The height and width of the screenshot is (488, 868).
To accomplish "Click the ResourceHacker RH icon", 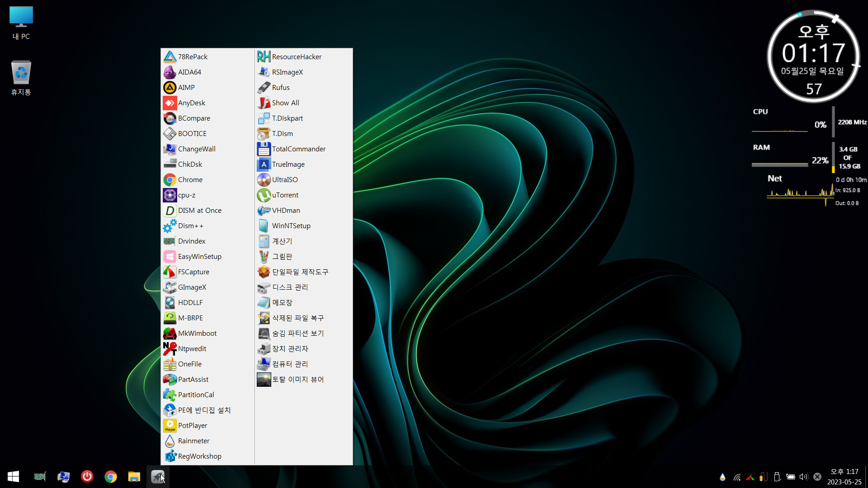I will [264, 56].
